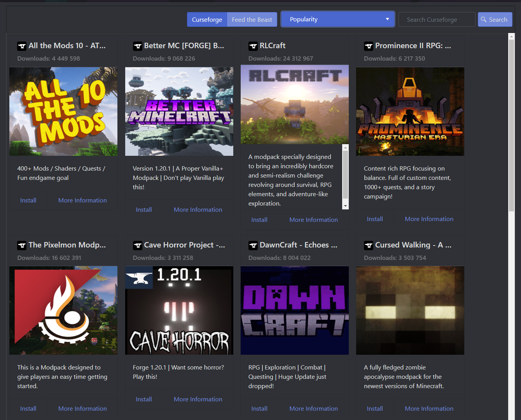Click the Prominence Hasturian Era cover image

[410, 112]
